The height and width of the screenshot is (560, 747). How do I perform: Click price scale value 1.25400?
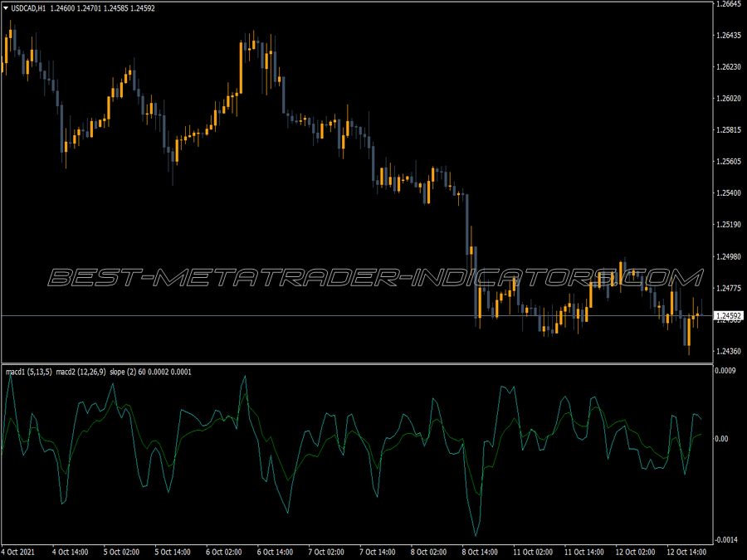click(729, 192)
